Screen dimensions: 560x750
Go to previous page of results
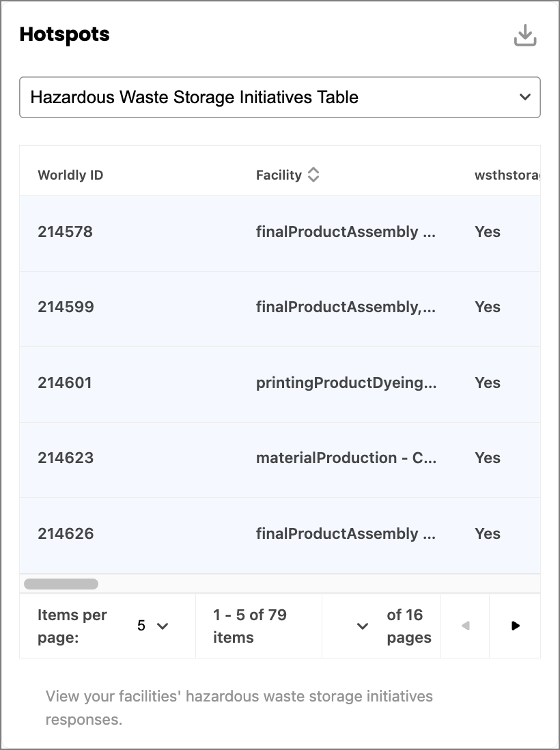pos(465,626)
